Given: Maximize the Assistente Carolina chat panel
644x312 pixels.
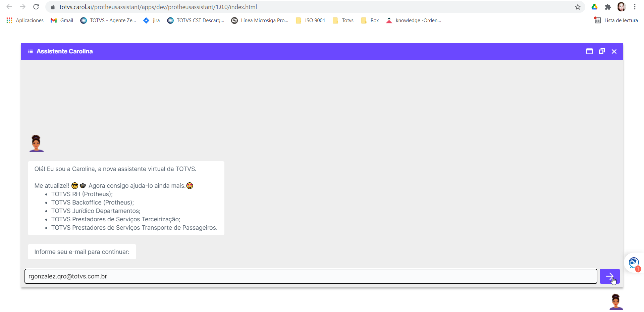Looking at the screenshot, I should point(589,51).
